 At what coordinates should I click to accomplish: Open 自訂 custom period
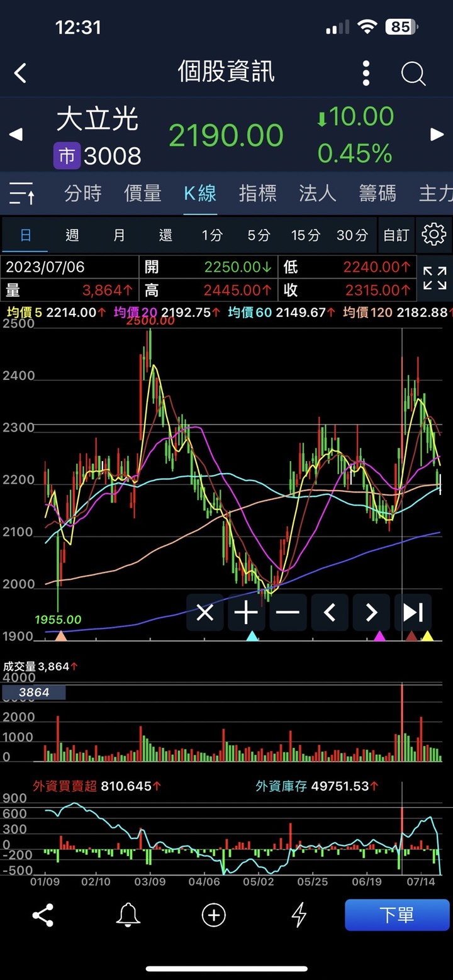pos(396,235)
